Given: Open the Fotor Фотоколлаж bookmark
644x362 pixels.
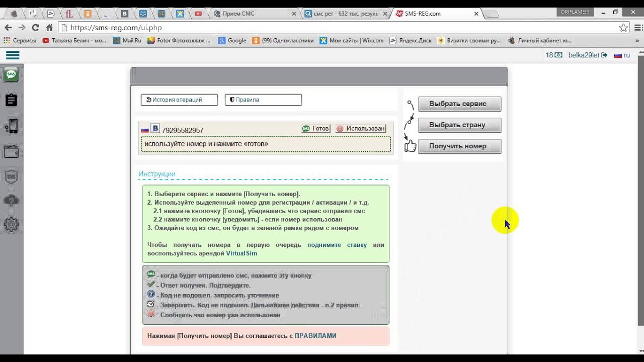Looking at the screenshot, I should [x=179, y=41].
